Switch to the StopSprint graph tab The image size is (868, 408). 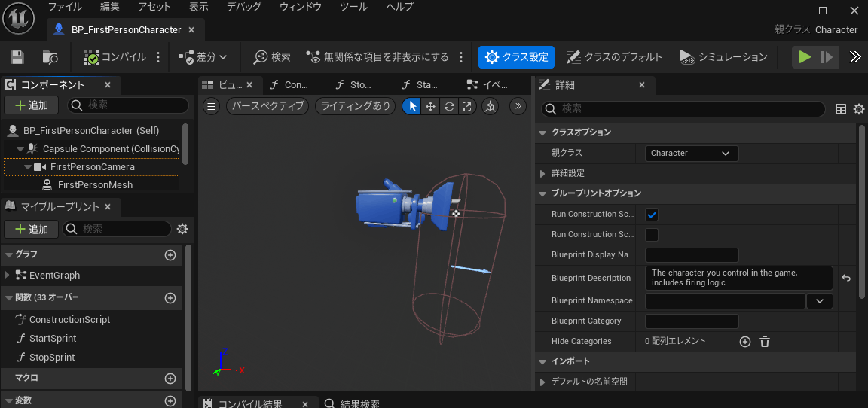pyautogui.click(x=354, y=84)
